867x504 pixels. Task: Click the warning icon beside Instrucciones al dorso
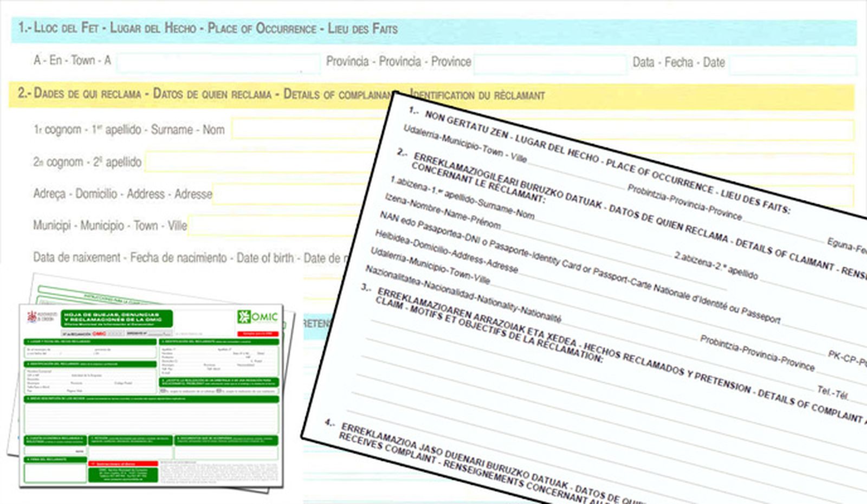click(x=93, y=463)
